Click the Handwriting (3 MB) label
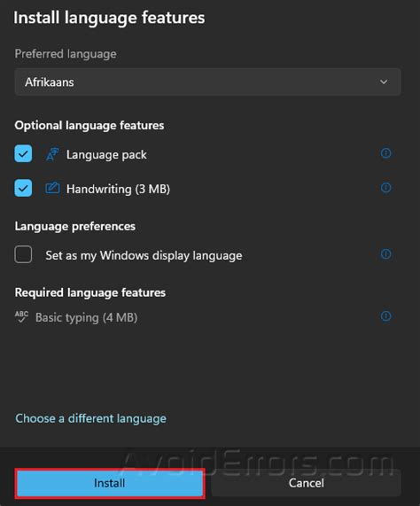The image size is (420, 506). (118, 189)
